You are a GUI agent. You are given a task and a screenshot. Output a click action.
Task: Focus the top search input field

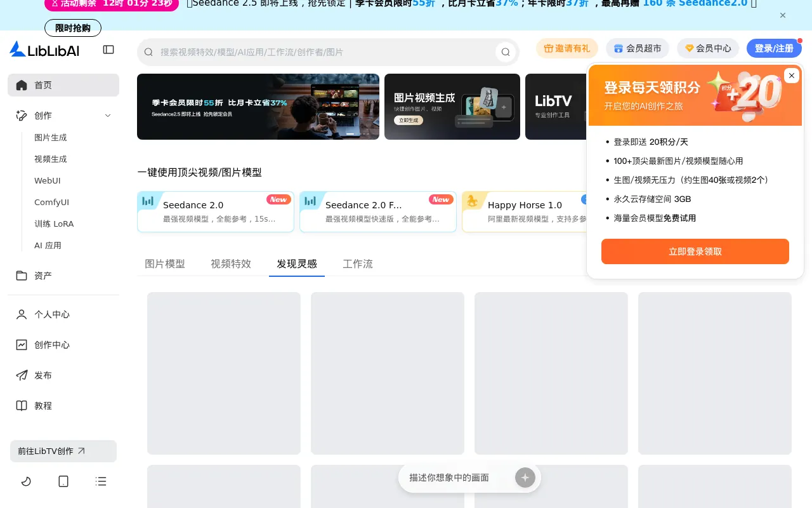pyautogui.click(x=324, y=52)
